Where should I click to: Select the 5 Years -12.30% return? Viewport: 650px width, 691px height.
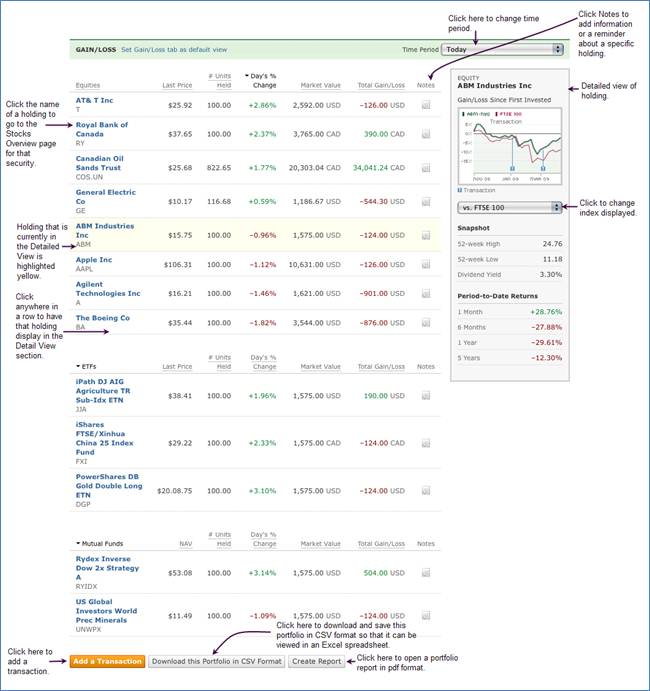point(546,358)
